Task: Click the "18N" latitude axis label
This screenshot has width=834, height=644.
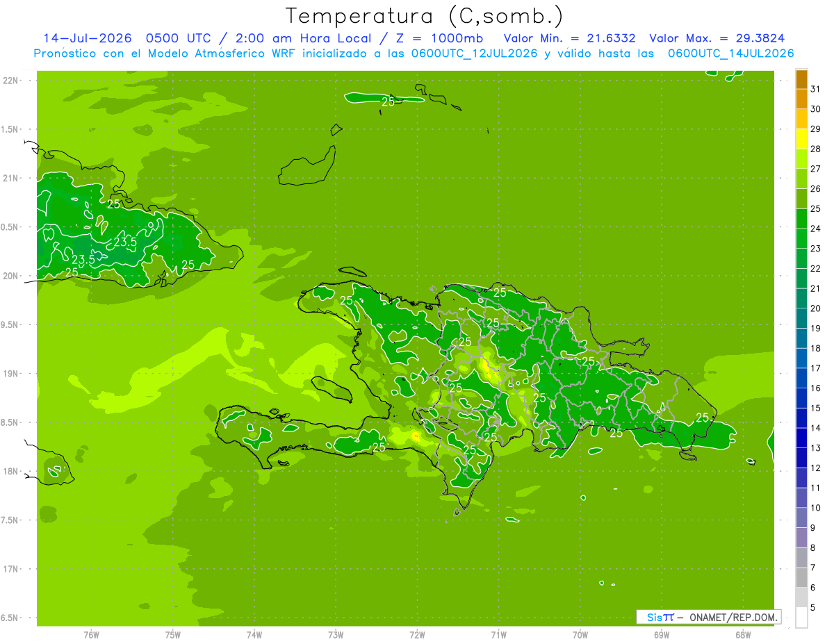Action: click(12, 471)
